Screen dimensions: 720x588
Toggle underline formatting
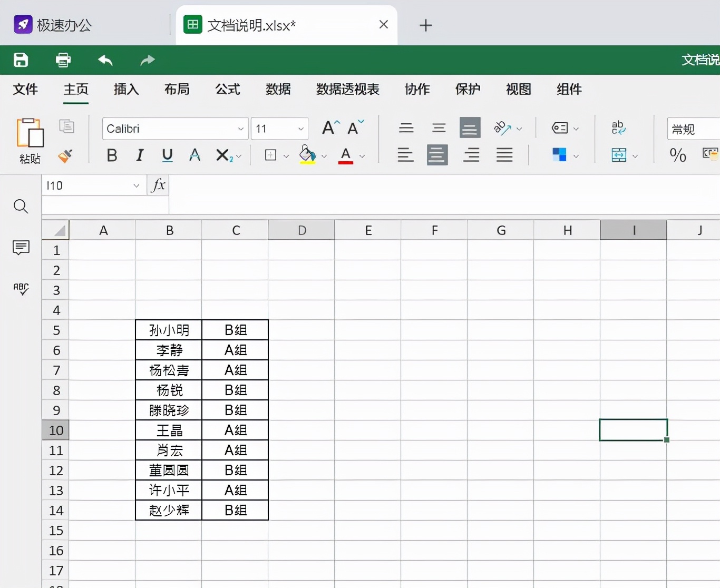point(167,155)
